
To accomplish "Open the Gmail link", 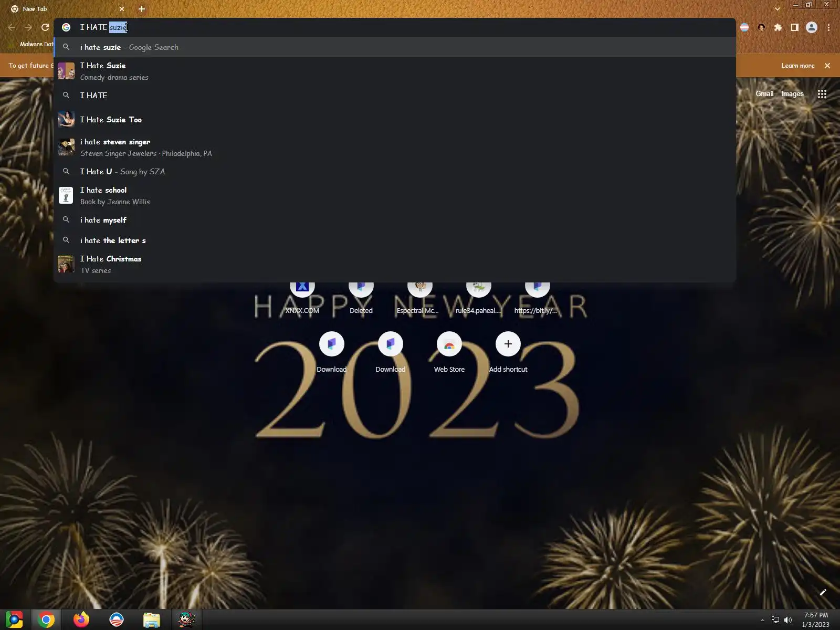I will point(764,94).
